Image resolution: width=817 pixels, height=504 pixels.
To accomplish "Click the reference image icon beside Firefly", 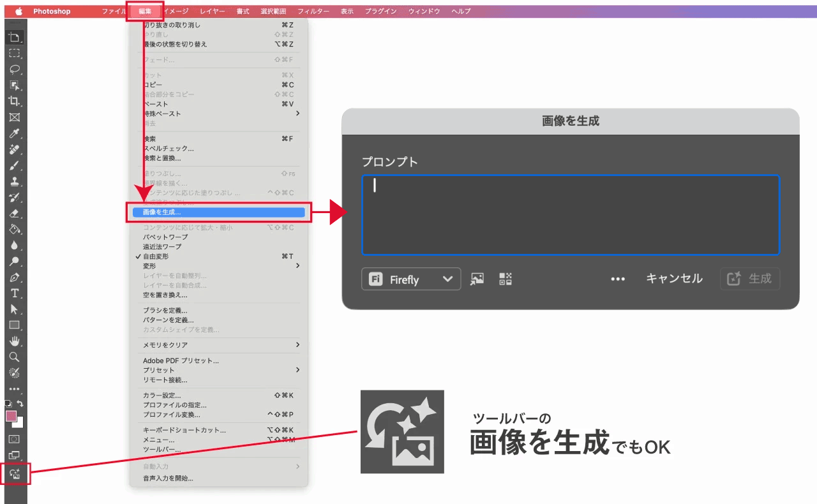I will tap(477, 279).
